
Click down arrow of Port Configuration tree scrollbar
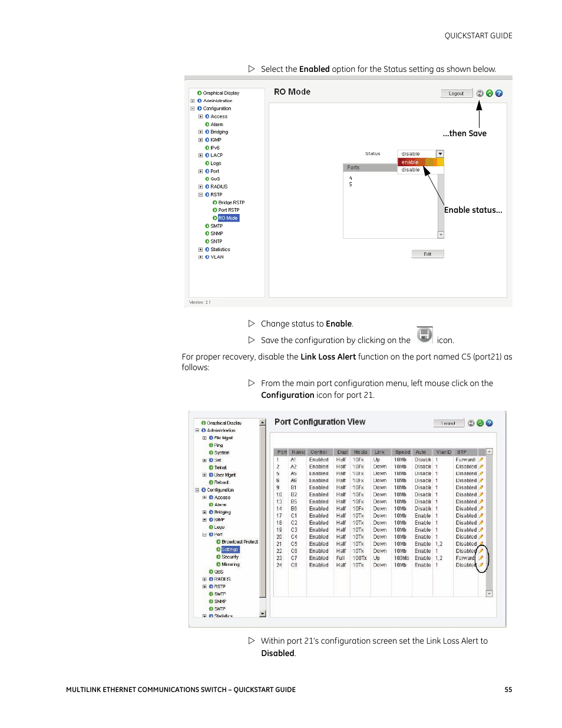click(x=263, y=614)
